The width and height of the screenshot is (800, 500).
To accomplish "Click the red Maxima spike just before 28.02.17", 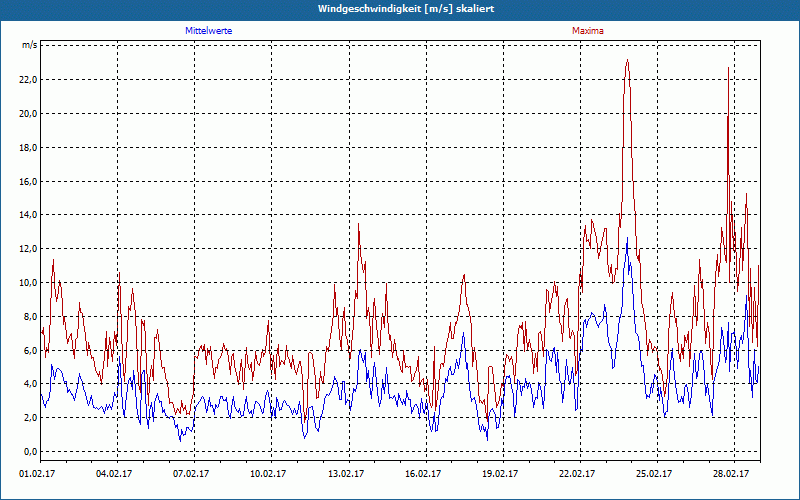I will tap(728, 68).
